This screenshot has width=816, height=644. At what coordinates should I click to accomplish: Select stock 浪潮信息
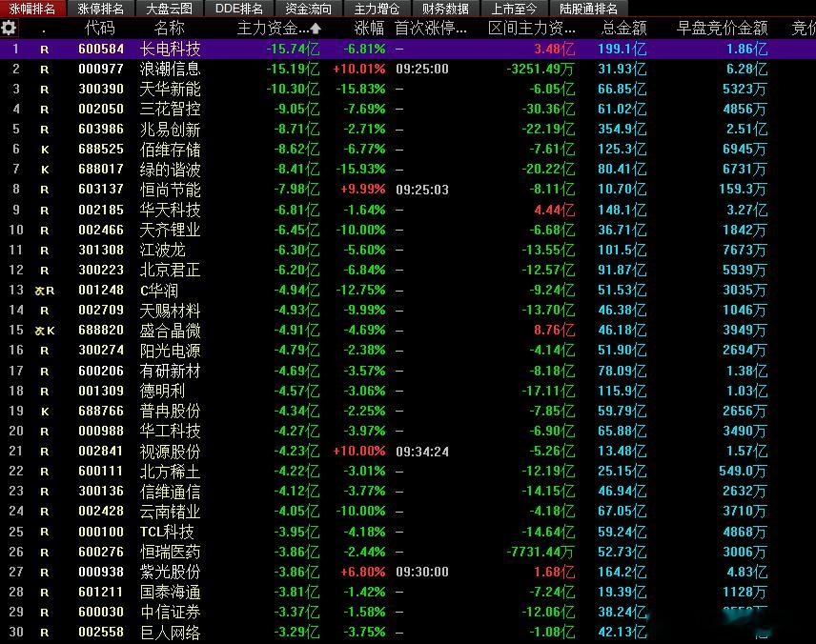pos(171,70)
